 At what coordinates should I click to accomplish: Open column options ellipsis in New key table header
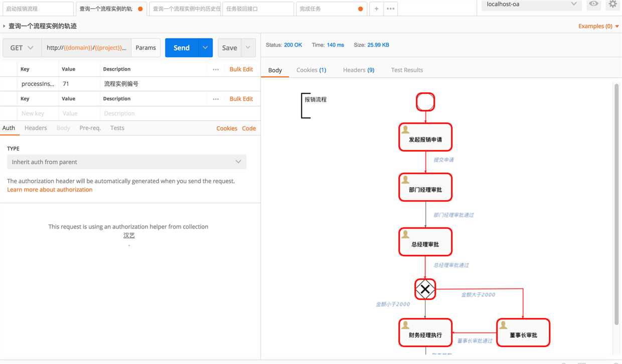point(216,99)
